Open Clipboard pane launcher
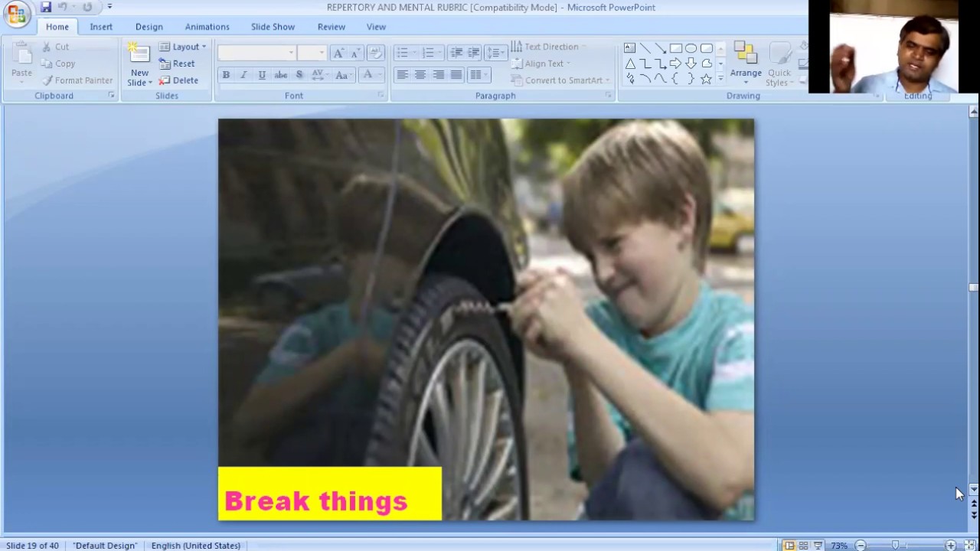 [x=111, y=96]
